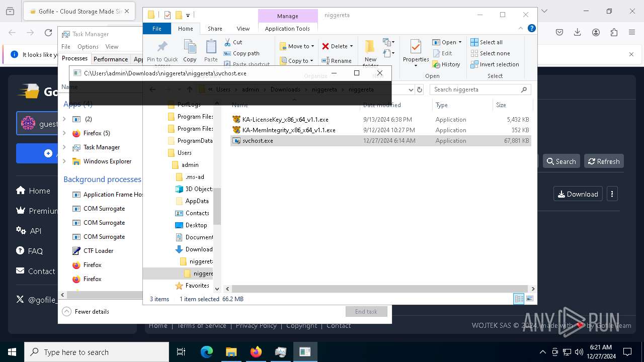The image size is (644, 362).
Task: Refresh the Explorer address bar
Action: [x=419, y=89]
